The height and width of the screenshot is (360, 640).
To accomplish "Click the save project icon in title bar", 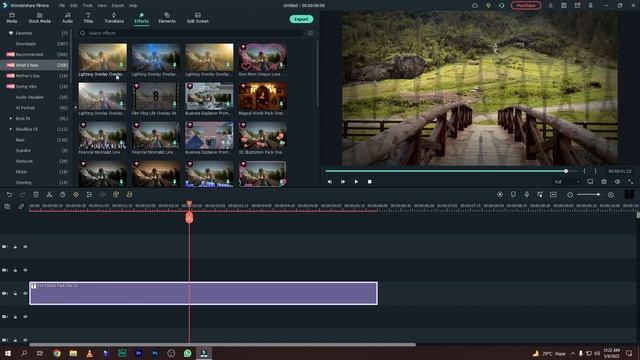I will coord(564,6).
